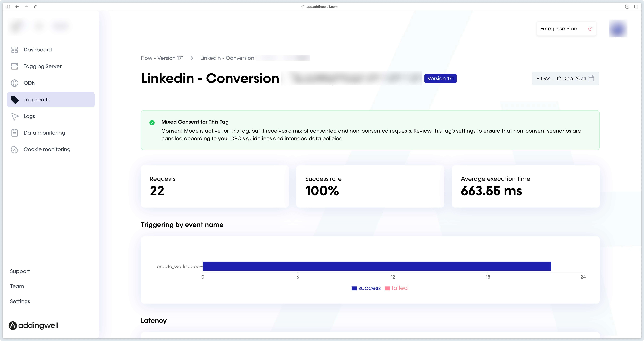Click the Requests card label
This screenshot has height=341, width=644.
[163, 179]
